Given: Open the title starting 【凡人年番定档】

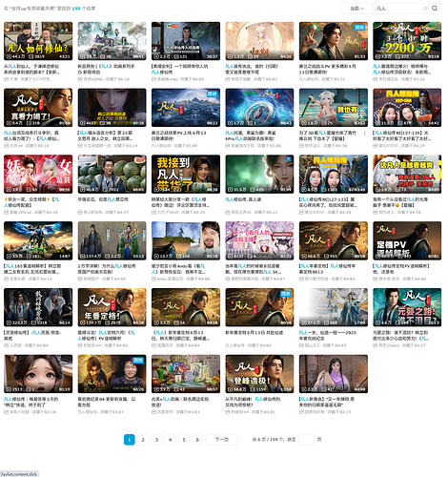Looking at the screenshot, I should pyautogui.click(x=327, y=269).
